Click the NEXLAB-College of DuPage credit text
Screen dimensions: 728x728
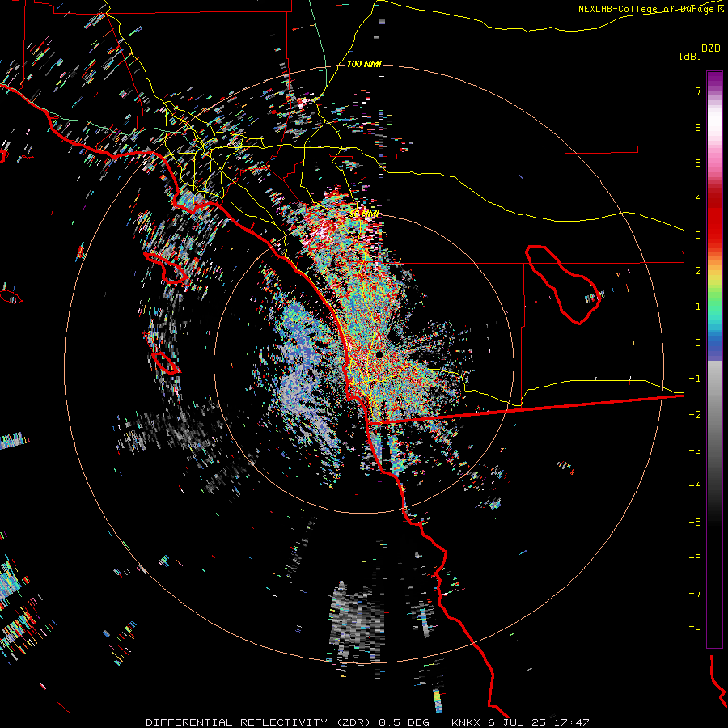tap(645, 9)
